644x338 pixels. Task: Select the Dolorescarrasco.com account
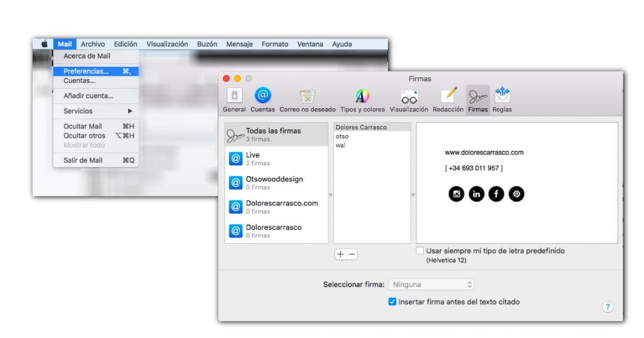click(277, 207)
